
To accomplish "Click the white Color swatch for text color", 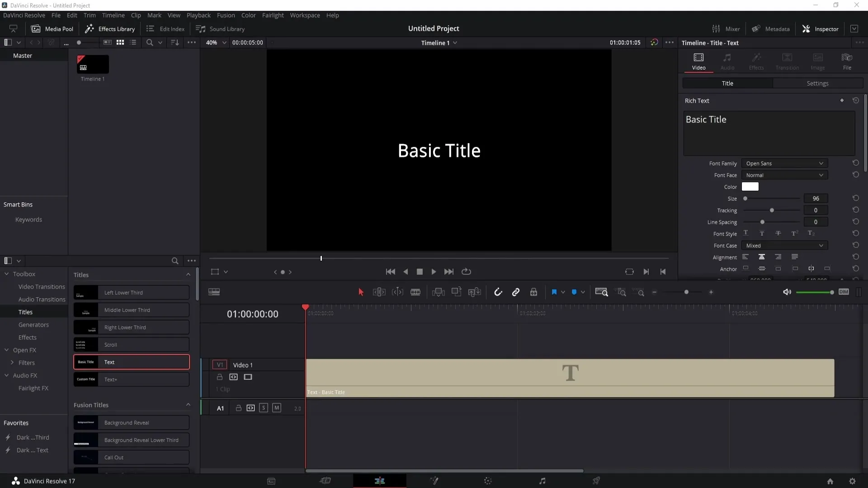I will (x=750, y=187).
